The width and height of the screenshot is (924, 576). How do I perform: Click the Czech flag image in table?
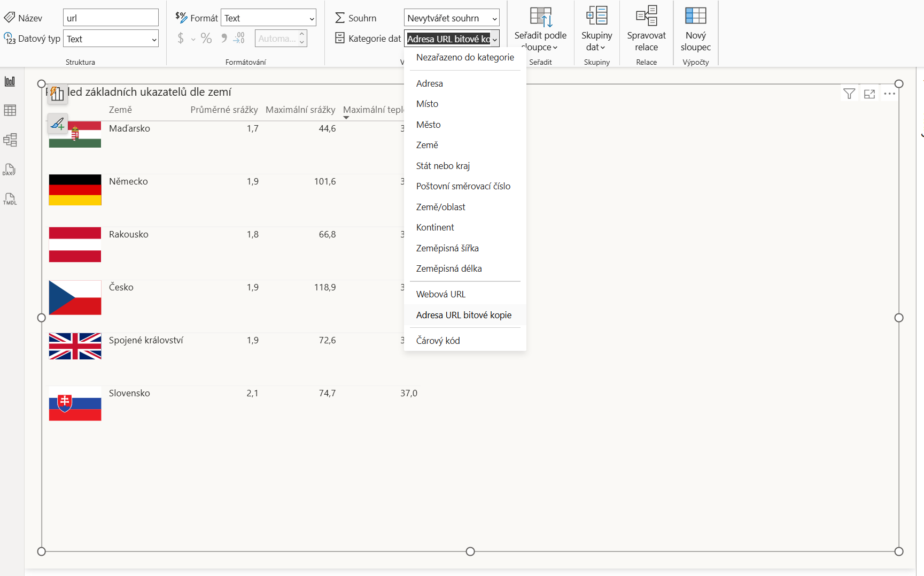tap(75, 298)
